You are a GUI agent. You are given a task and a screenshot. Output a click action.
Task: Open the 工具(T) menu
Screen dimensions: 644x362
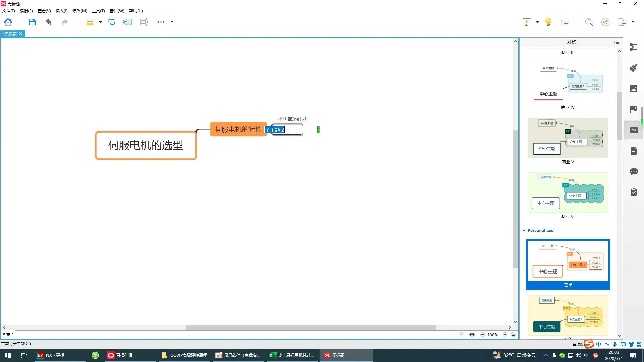[x=98, y=11]
